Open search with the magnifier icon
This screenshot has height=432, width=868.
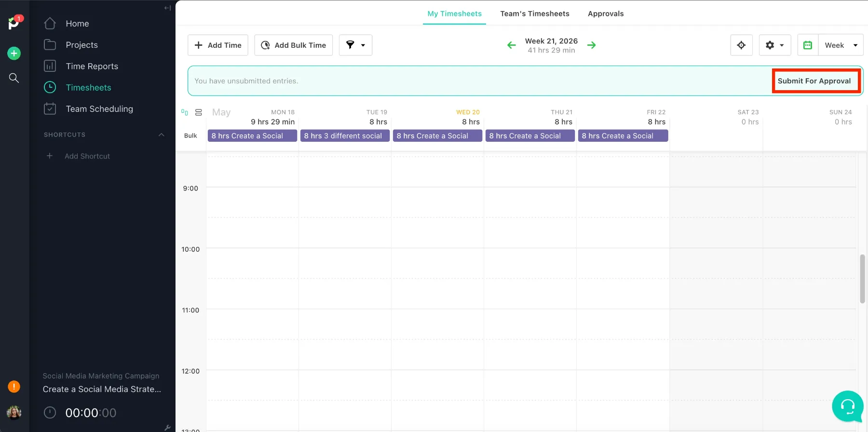tap(14, 78)
